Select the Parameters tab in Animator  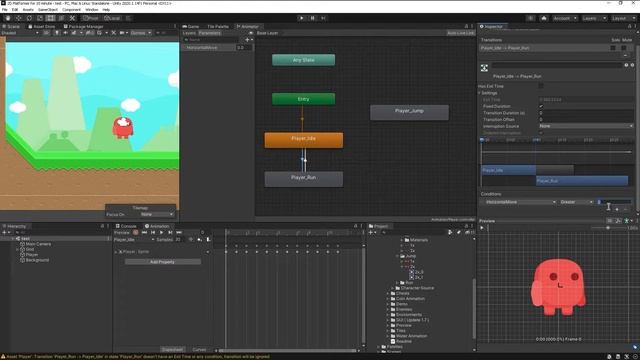tap(210, 33)
